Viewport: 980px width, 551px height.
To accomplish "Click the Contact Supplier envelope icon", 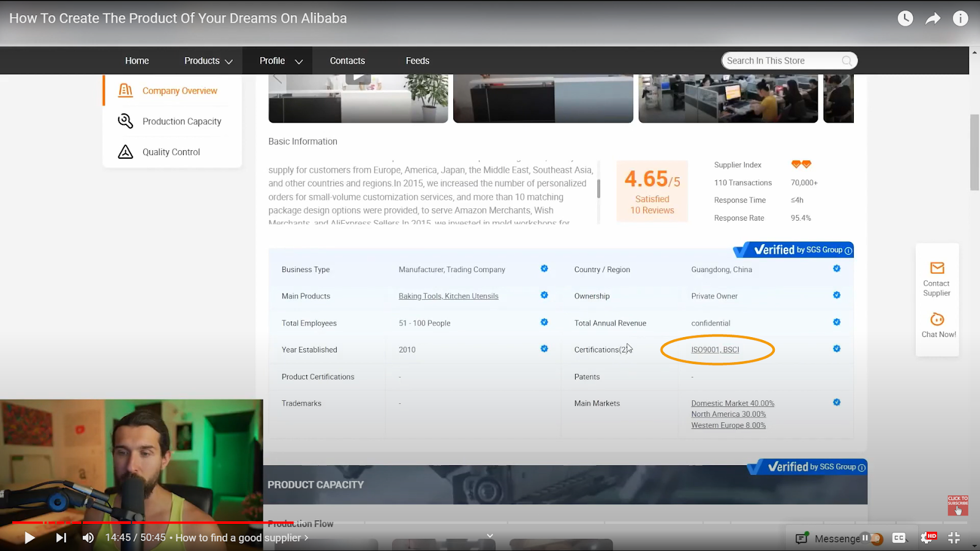I will click(937, 268).
